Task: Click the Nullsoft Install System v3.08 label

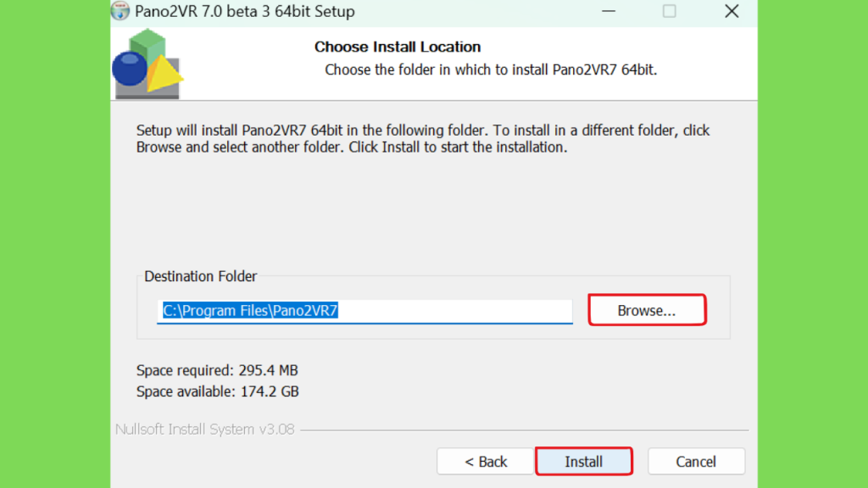Action: [205, 430]
